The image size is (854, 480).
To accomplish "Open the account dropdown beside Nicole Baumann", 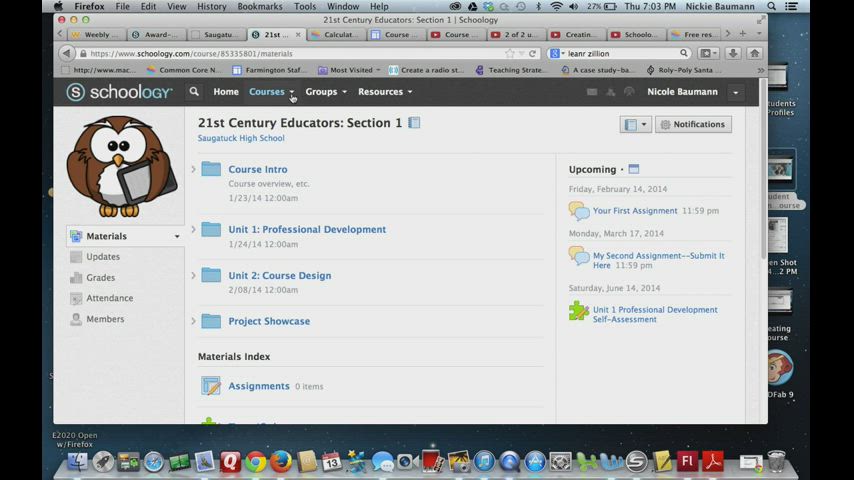I will click(x=735, y=92).
